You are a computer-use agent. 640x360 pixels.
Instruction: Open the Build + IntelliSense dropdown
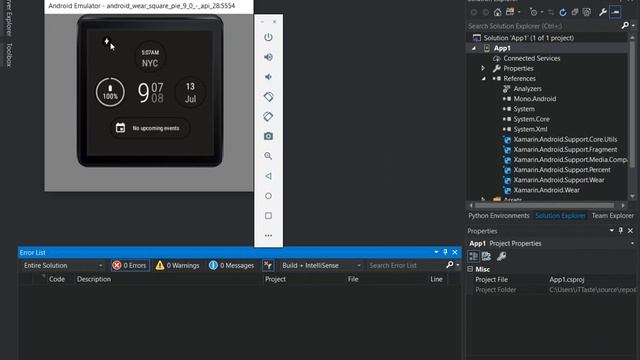click(321, 265)
